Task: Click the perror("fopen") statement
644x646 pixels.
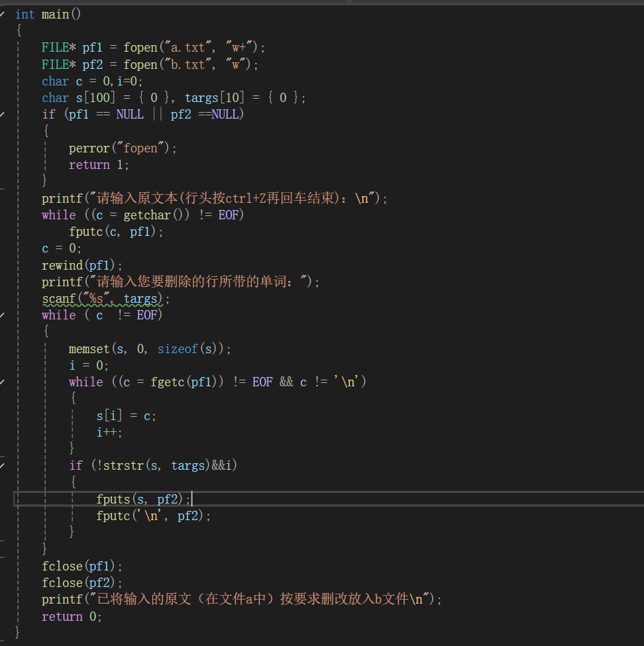Action: click(x=123, y=148)
